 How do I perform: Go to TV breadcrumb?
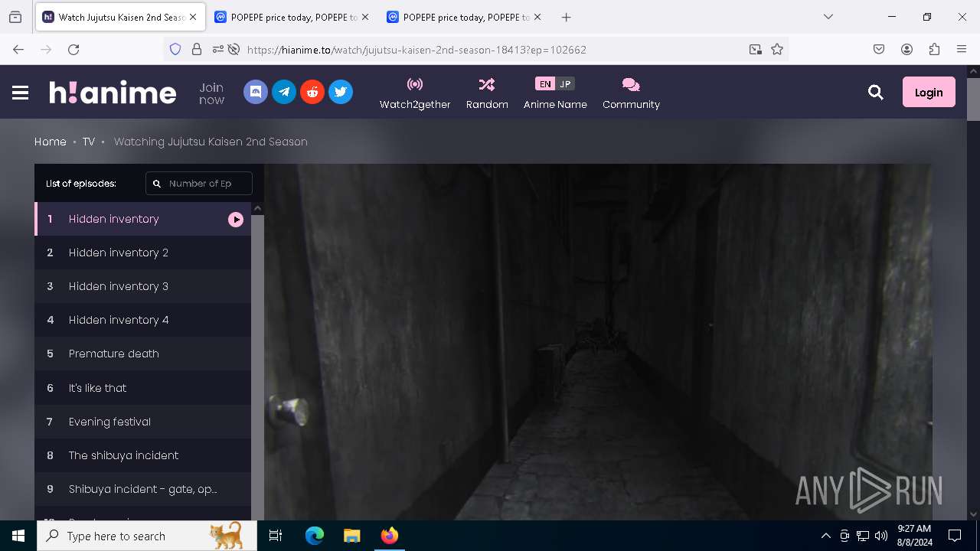[x=89, y=142]
